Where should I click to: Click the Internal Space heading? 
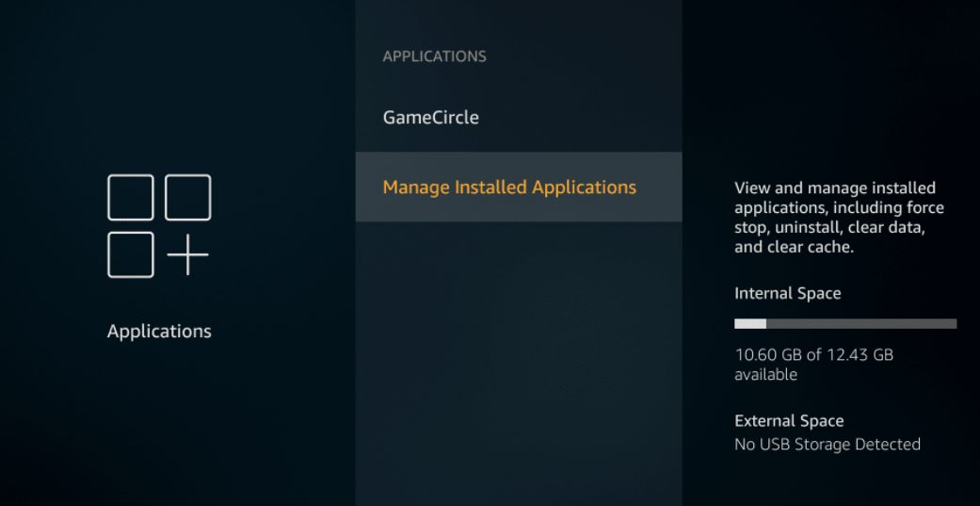[788, 293]
